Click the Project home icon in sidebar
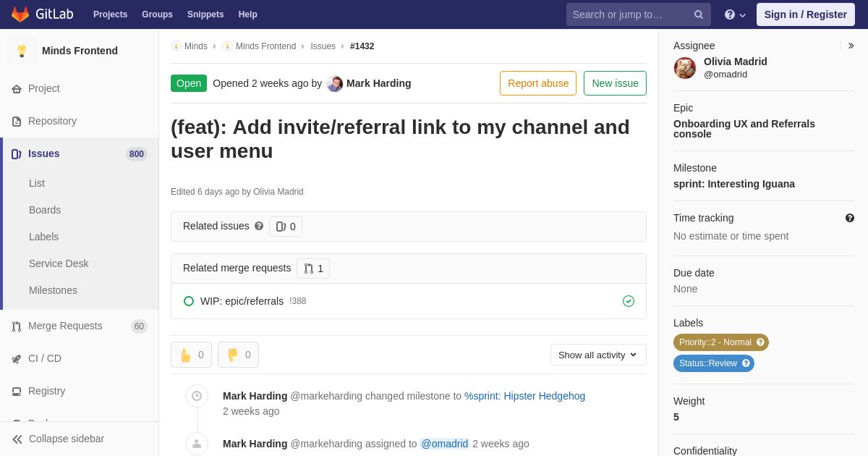 [x=17, y=89]
